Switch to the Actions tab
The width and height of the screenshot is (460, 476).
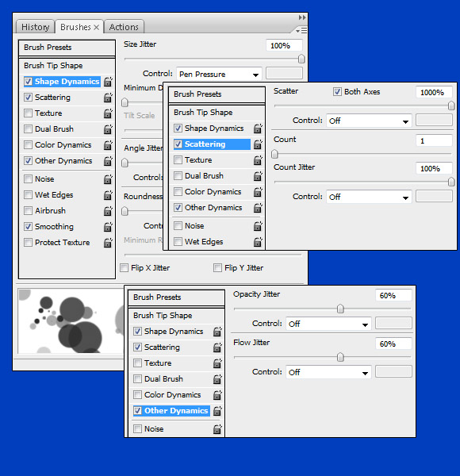click(x=124, y=27)
